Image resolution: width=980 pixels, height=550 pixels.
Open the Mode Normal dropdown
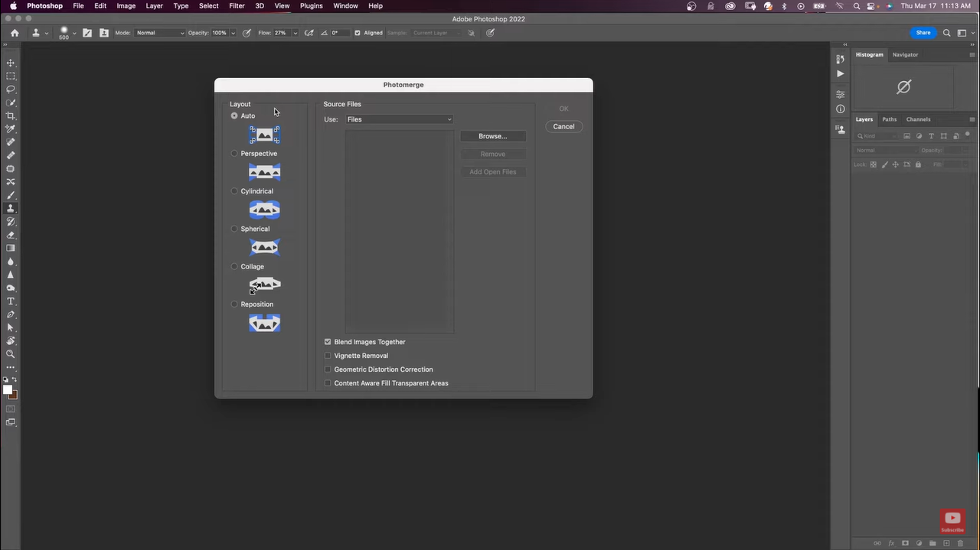pyautogui.click(x=160, y=33)
